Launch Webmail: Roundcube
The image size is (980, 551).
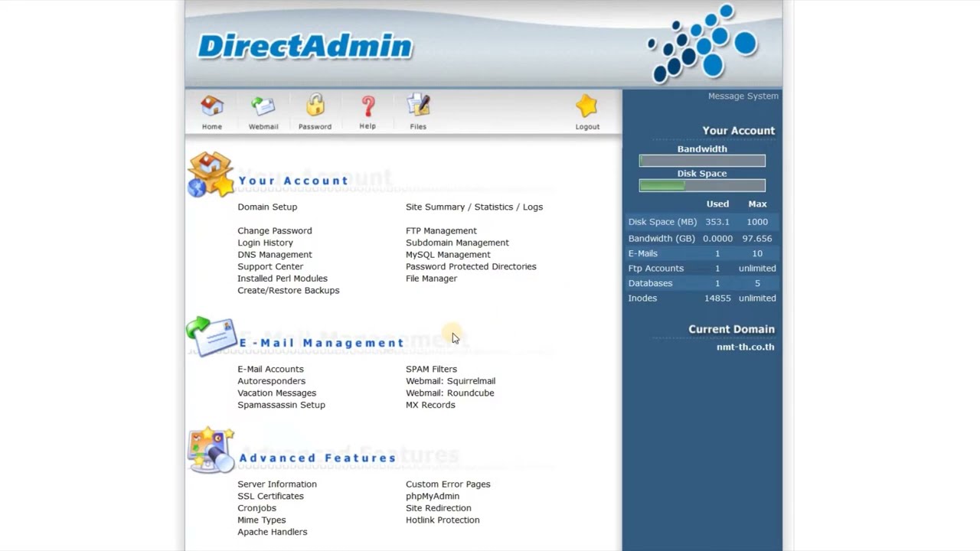click(x=449, y=393)
